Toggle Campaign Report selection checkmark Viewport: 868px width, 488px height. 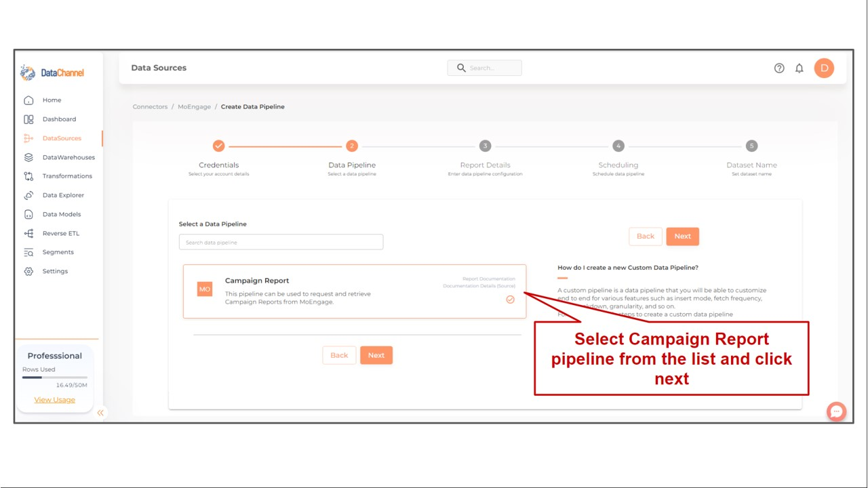tap(510, 299)
